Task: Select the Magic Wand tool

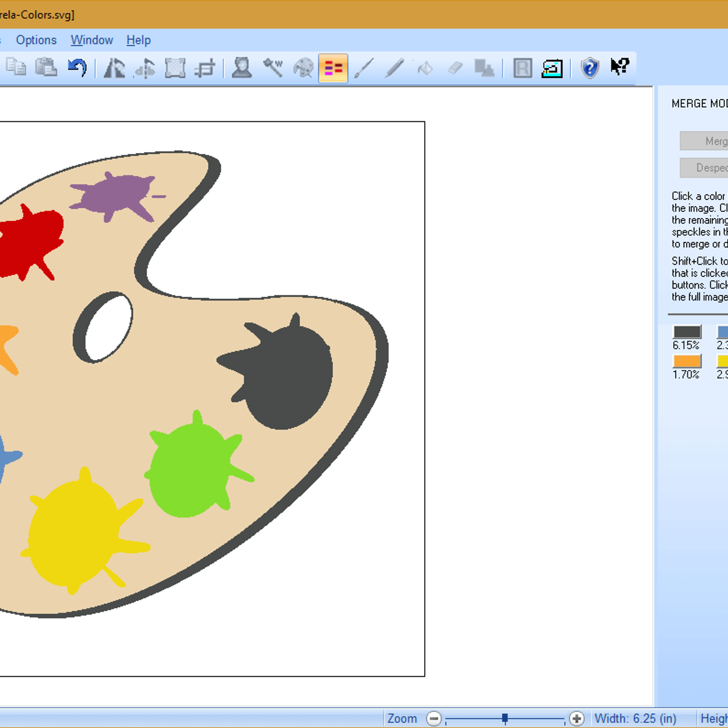Action: click(x=273, y=68)
